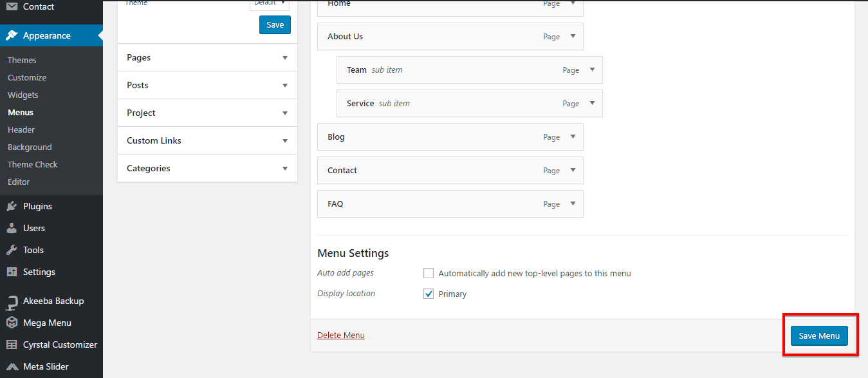This screenshot has width=868, height=378.
Task: Click the Delete Menu link
Action: coord(340,335)
